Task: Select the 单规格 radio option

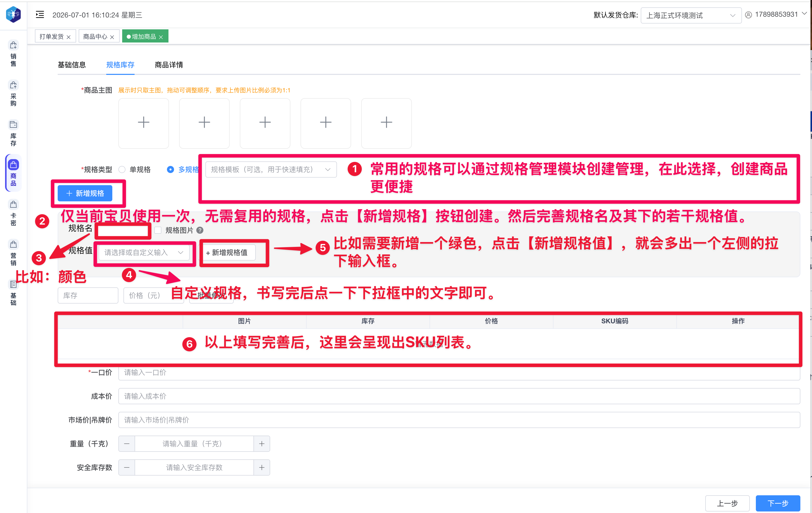Action: tap(122, 169)
